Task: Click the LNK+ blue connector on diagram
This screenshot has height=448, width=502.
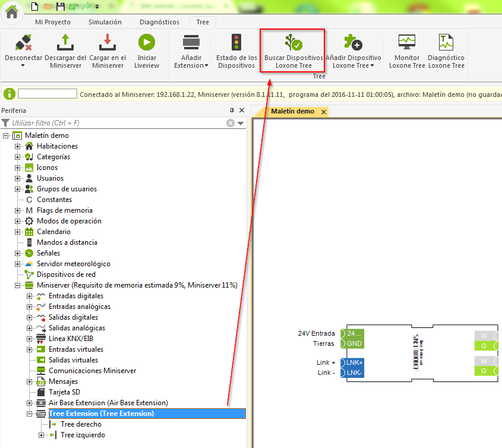Action: pos(354,362)
